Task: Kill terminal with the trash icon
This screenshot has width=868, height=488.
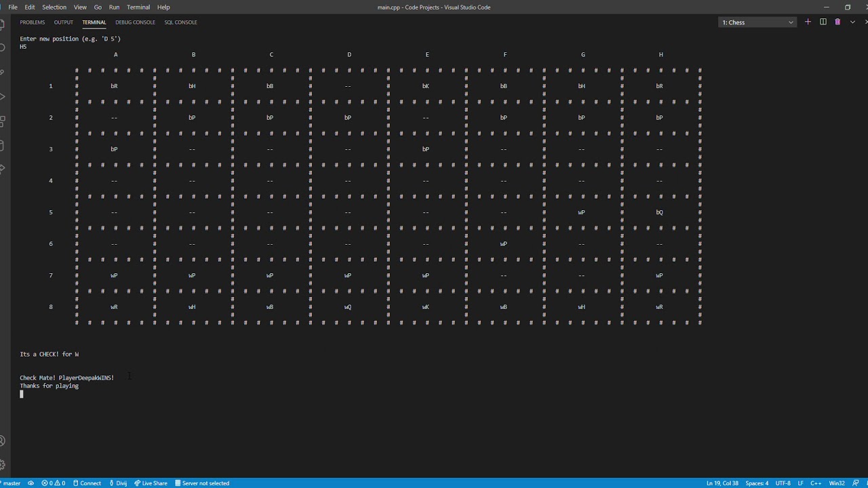Action: [x=837, y=22]
